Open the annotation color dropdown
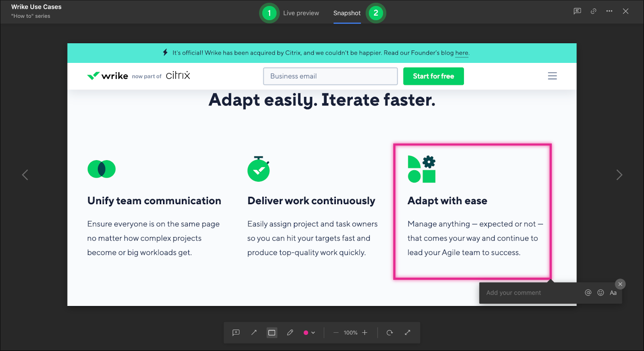Image resolution: width=644 pixels, height=351 pixels. tap(309, 333)
